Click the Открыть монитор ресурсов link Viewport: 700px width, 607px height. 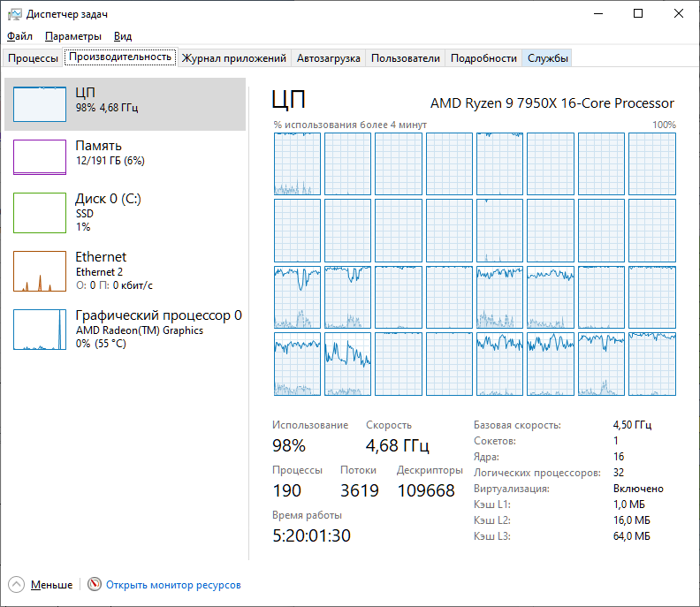[173, 585]
